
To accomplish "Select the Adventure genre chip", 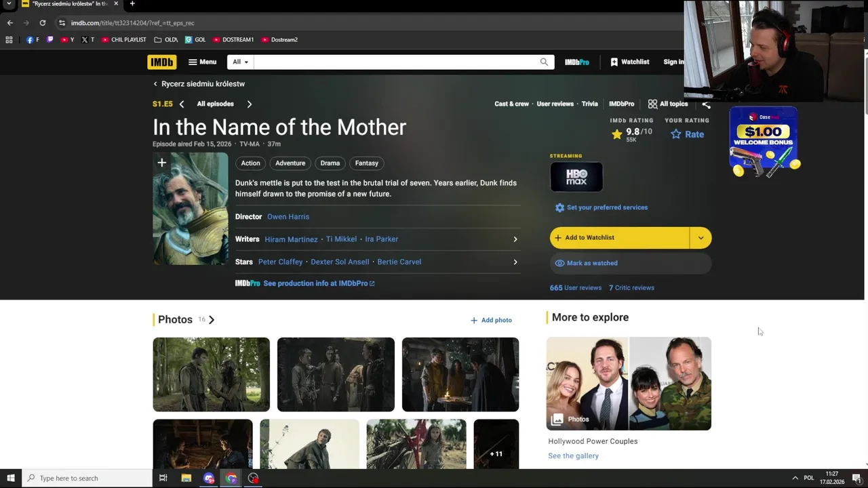I will coord(290,163).
